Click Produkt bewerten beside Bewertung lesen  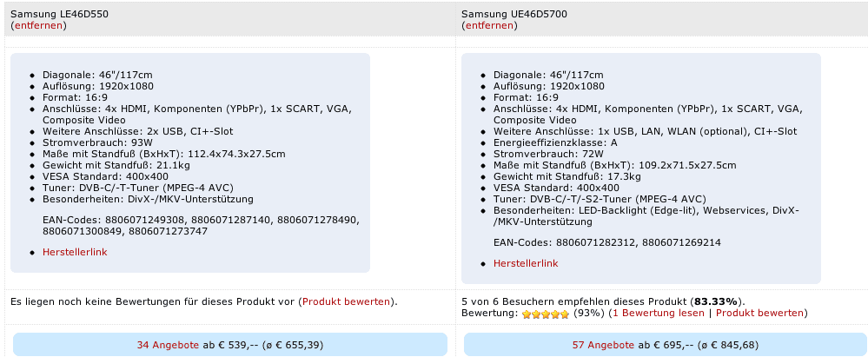tap(759, 314)
